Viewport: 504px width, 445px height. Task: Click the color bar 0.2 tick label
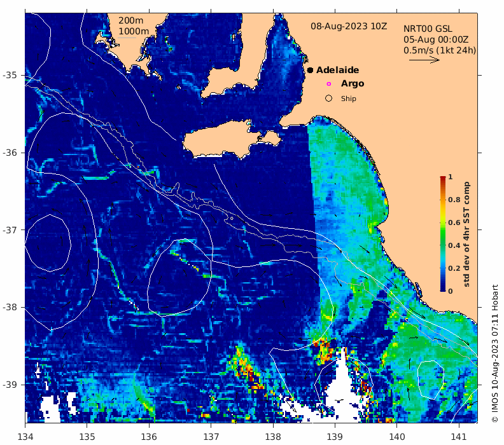[454, 268]
